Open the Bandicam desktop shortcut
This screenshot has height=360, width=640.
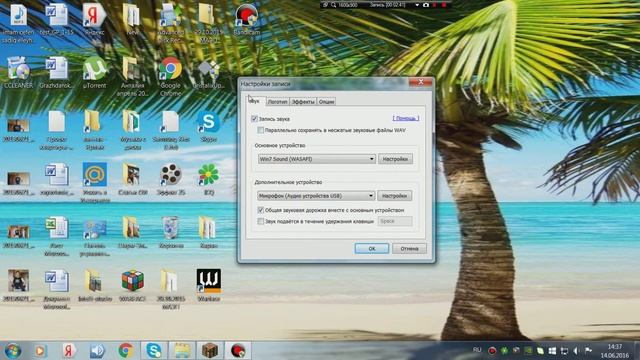[246, 19]
